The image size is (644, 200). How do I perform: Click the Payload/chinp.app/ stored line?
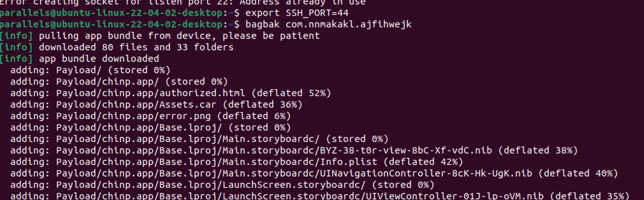click(119, 82)
